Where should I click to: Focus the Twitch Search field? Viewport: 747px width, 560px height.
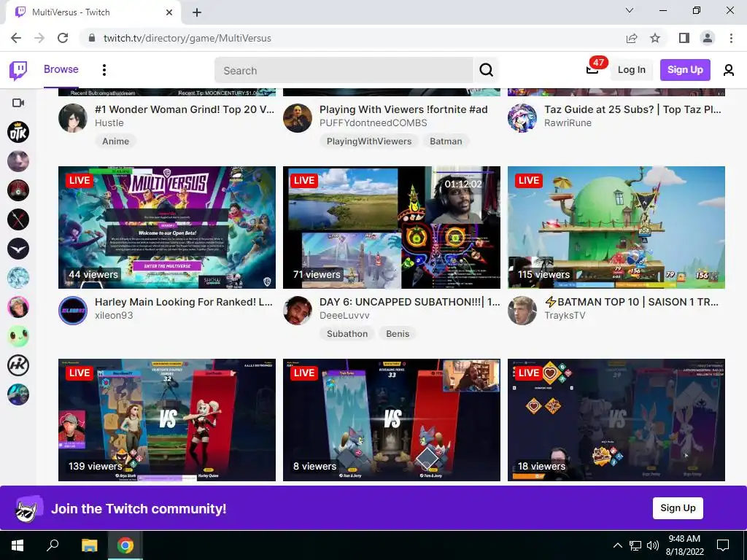pos(344,71)
